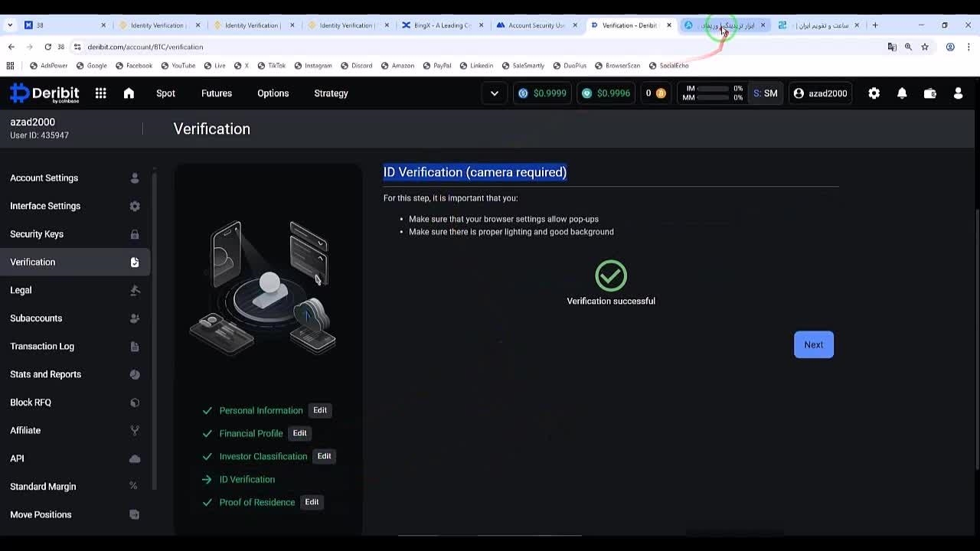Screen dimensions: 980x551
Task: Edit Proof of Residence step
Action: 312,502
